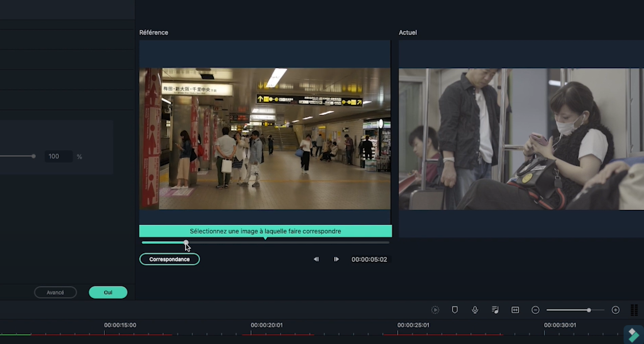Click the reference frame scrubber handle

tap(186, 243)
